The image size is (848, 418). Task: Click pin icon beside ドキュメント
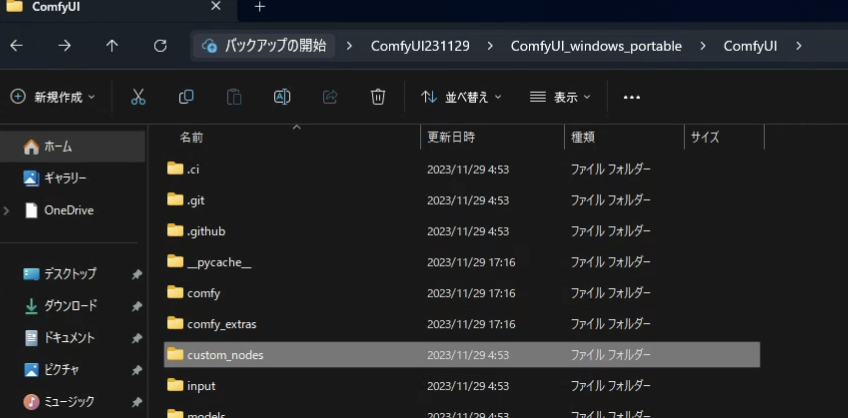[136, 339]
